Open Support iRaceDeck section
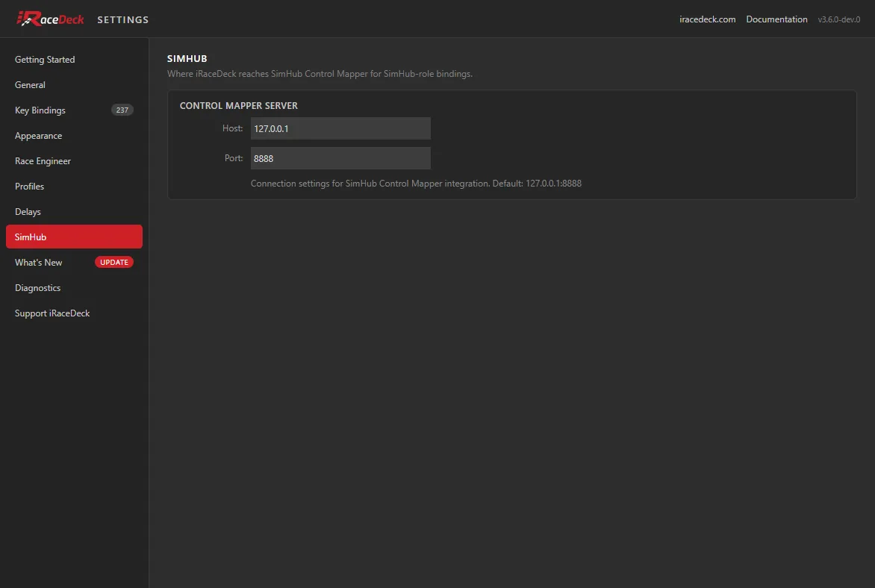The width and height of the screenshot is (875, 588). (74, 313)
